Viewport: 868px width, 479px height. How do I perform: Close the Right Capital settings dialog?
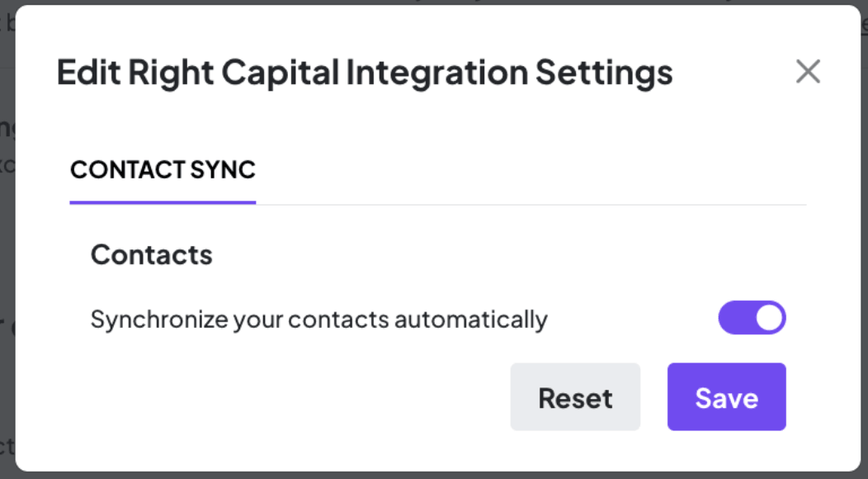[808, 72]
